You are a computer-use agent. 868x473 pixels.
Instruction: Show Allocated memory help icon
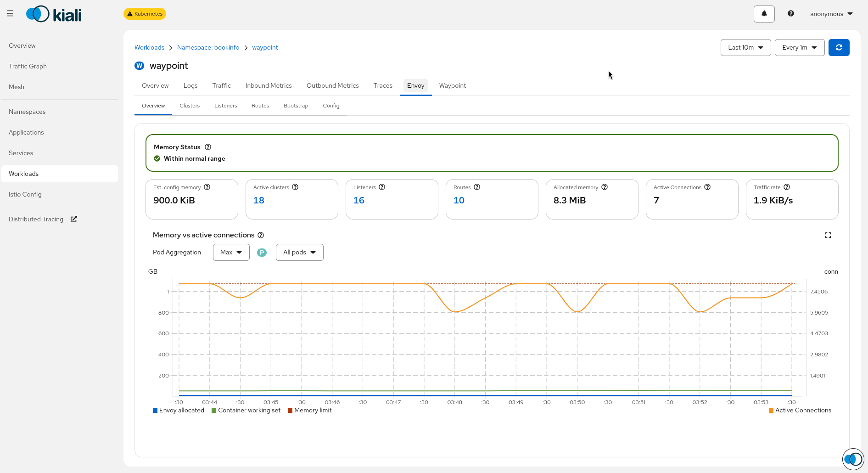(x=605, y=187)
